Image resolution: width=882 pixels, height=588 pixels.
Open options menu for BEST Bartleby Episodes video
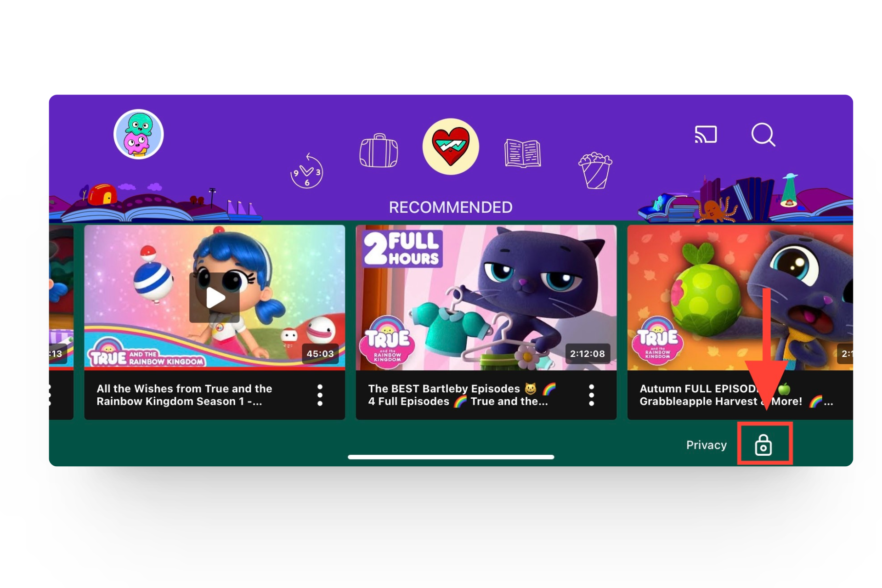click(591, 395)
